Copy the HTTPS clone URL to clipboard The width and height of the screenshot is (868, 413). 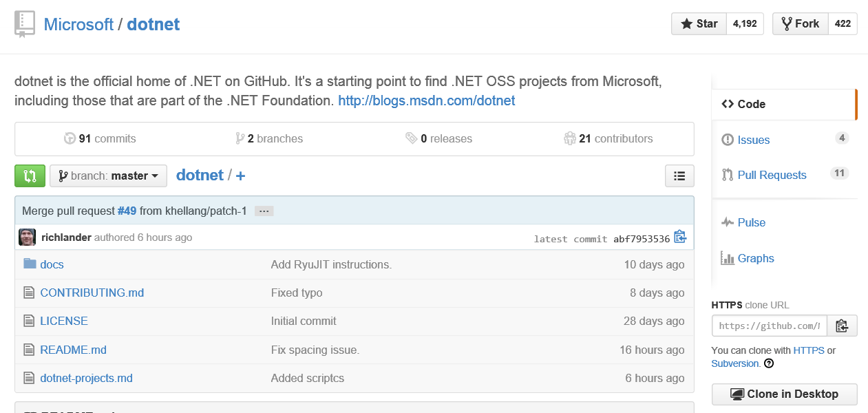coord(842,326)
